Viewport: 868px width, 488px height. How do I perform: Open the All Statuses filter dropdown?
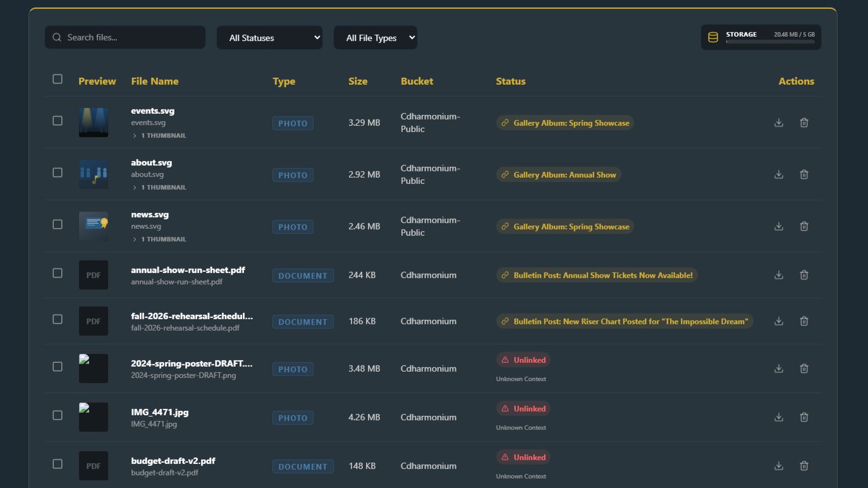[269, 37]
